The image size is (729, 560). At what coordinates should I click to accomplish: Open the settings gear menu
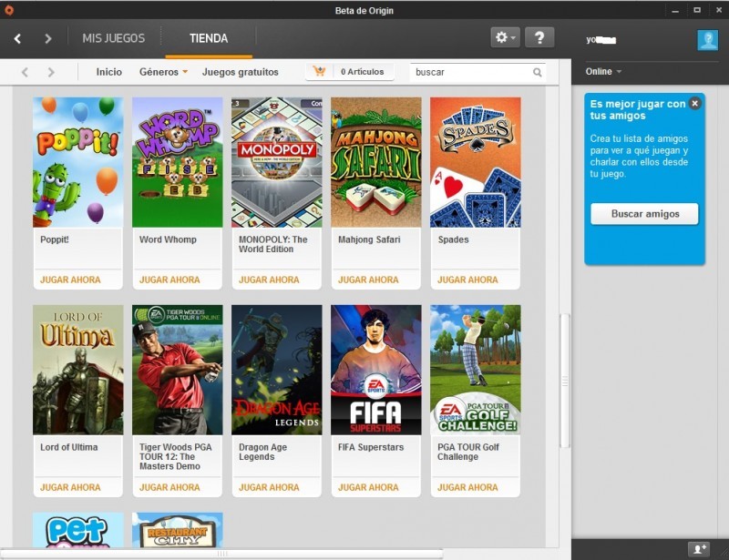pyautogui.click(x=506, y=37)
